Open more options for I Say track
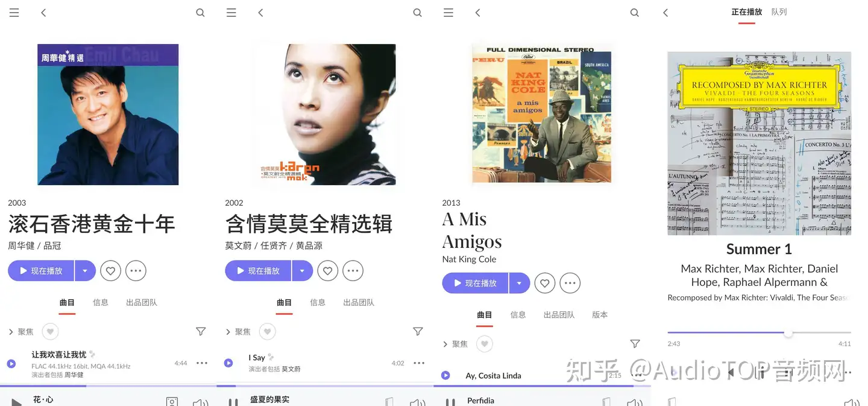This screenshot has width=868, height=406. [x=419, y=363]
